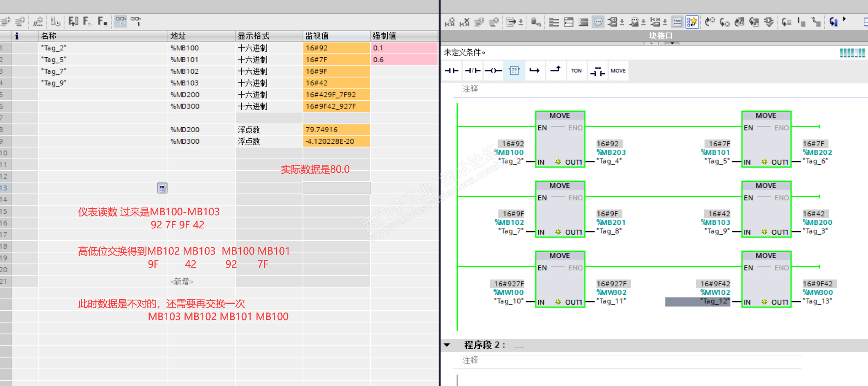
Task: Click the 强制值 column header
Action: pyautogui.click(x=404, y=36)
